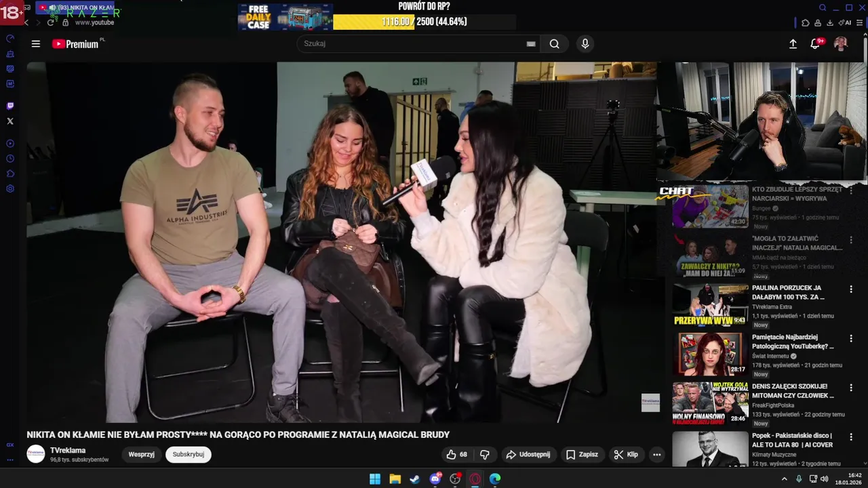Viewport: 868px width, 488px height.
Task: Open the YouTube guide hamburger menu
Action: coord(36,44)
